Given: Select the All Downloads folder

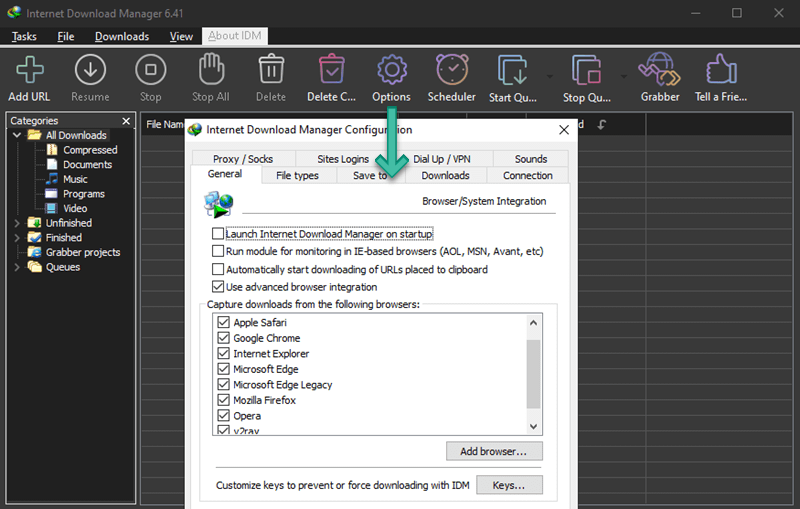Looking at the screenshot, I should pyautogui.click(x=76, y=135).
